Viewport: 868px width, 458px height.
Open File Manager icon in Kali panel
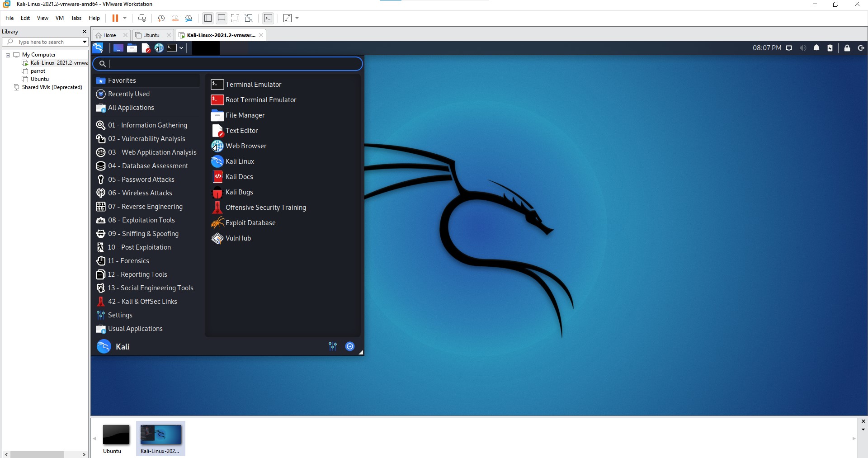point(132,48)
